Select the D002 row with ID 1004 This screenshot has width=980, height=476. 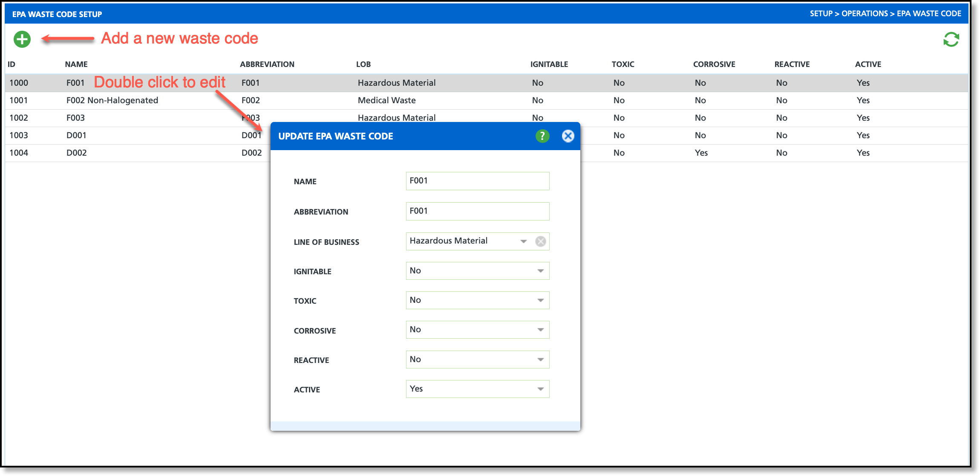[x=77, y=153]
